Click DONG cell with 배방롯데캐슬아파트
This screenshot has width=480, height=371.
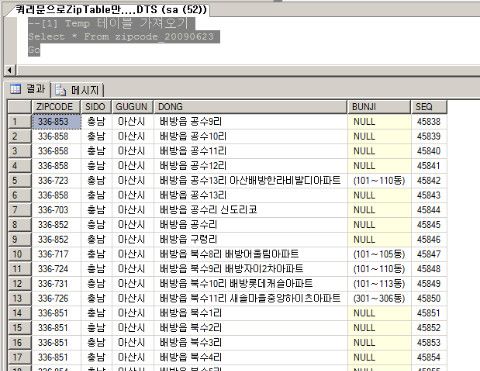(x=250, y=284)
